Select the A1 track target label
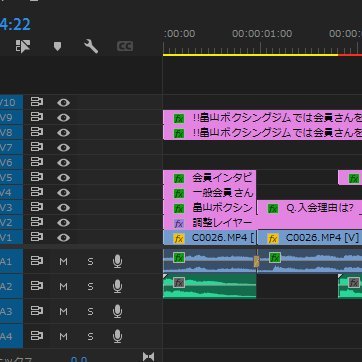The height and width of the screenshot is (362, 362). tap(11, 261)
